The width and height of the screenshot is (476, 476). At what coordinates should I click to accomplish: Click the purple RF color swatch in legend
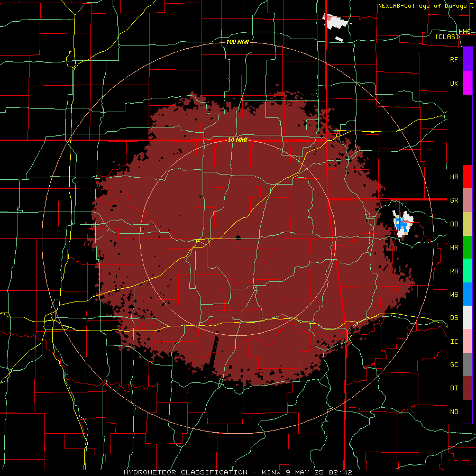(x=467, y=59)
